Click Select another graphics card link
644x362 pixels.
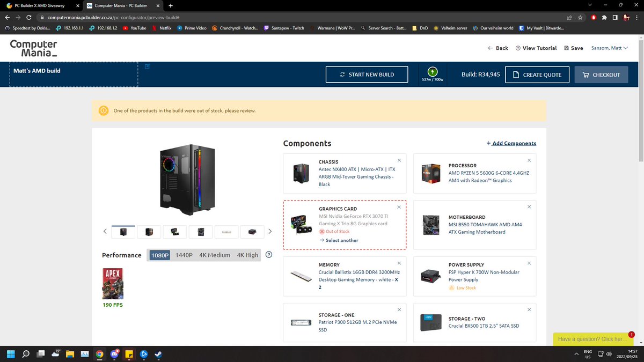point(339,240)
